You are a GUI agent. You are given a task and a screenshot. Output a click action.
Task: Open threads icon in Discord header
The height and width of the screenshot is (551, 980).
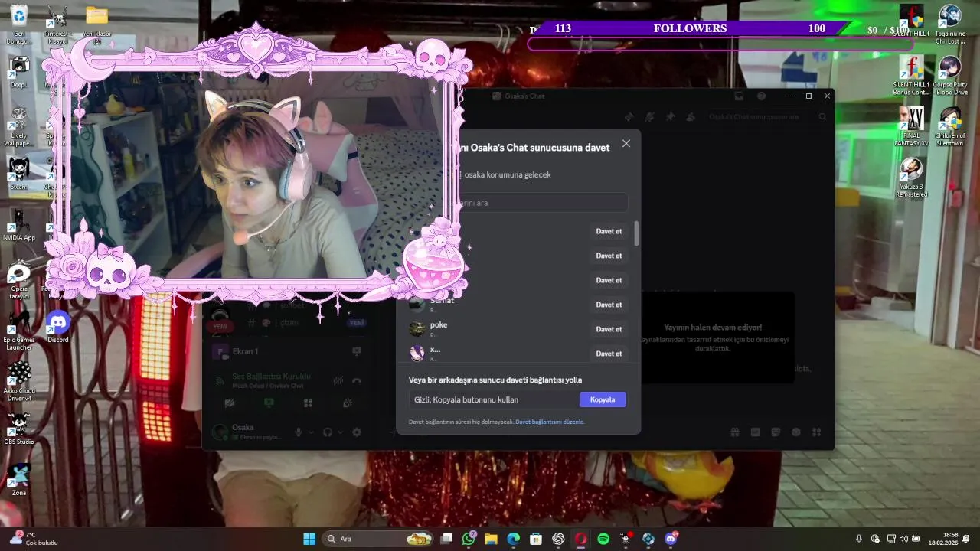(x=629, y=117)
